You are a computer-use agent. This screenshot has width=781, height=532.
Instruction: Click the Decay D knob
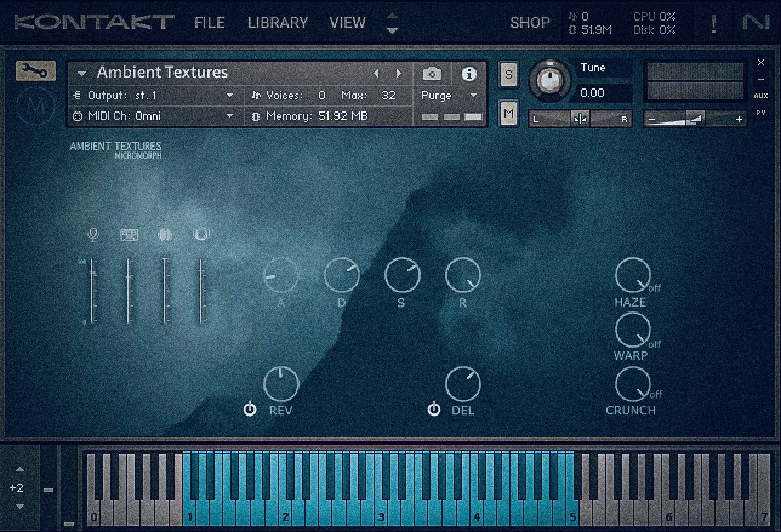tap(342, 275)
